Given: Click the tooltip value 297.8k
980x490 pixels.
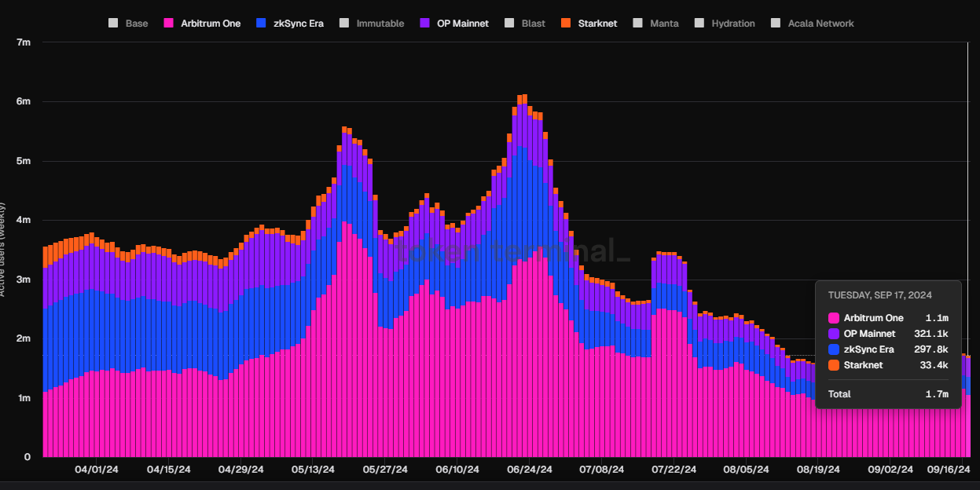Looking at the screenshot, I should (x=931, y=349).
